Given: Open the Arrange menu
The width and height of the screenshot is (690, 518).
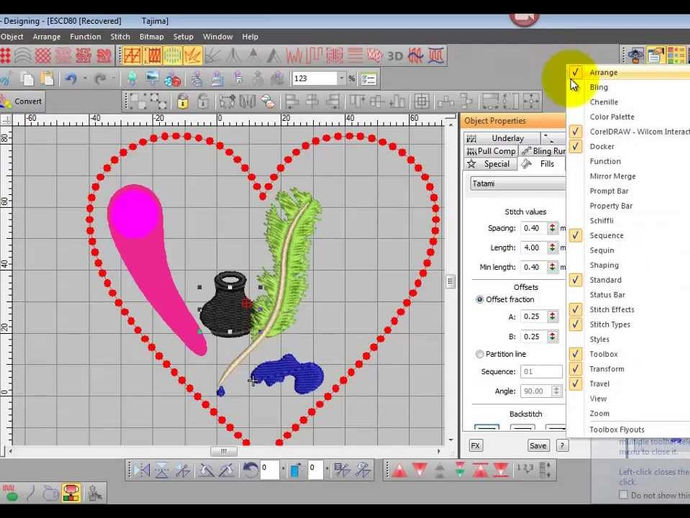Looking at the screenshot, I should pyautogui.click(x=46, y=37).
